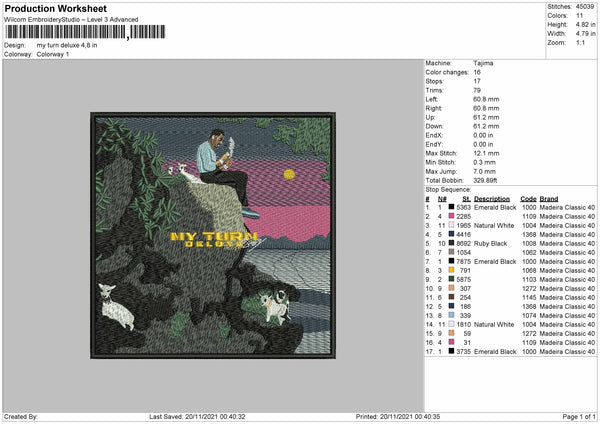Select the Color changes value '16'
600x424 pixels.
click(477, 72)
